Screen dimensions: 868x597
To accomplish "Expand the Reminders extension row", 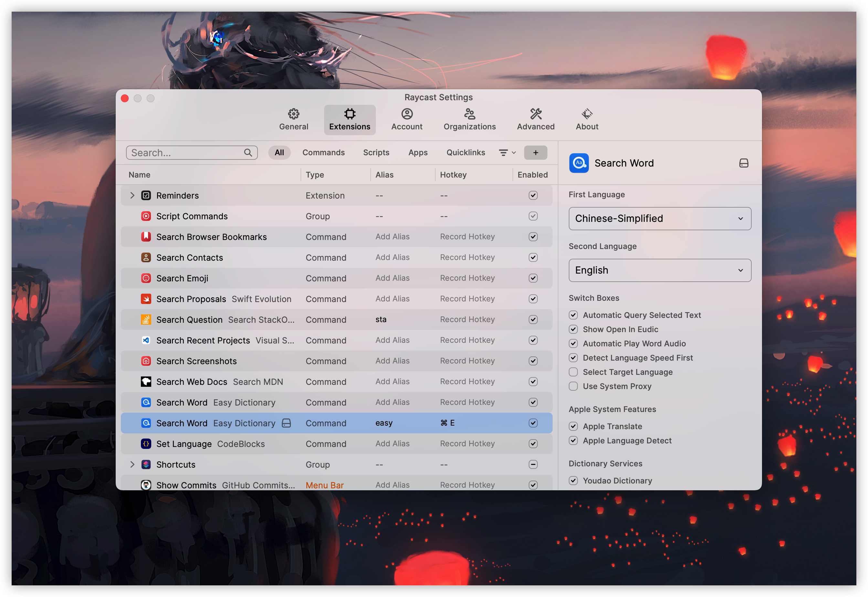I will point(132,195).
